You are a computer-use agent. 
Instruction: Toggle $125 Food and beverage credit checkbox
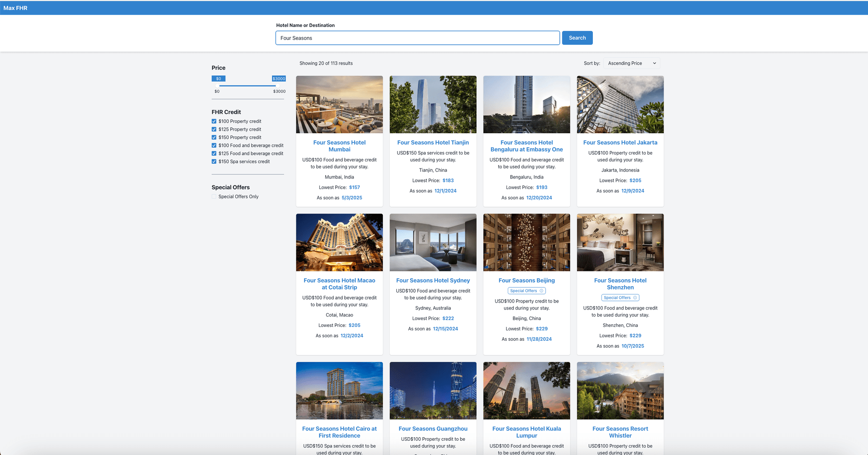[x=214, y=154]
